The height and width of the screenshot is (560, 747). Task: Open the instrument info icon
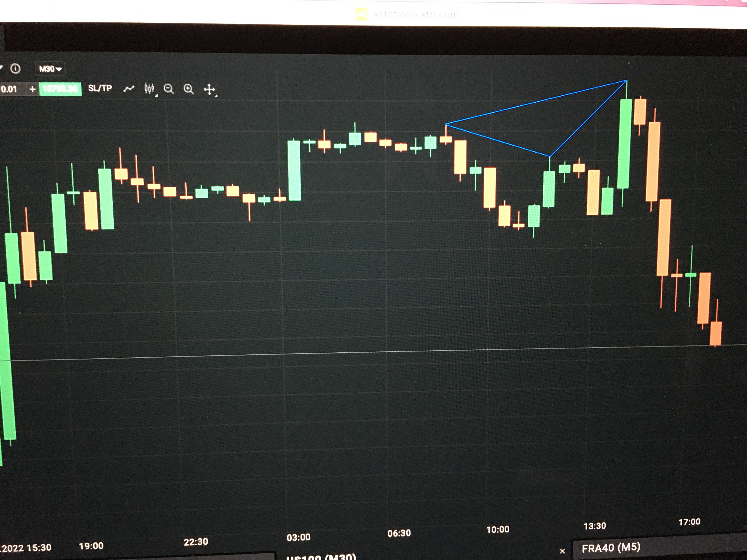(15, 69)
